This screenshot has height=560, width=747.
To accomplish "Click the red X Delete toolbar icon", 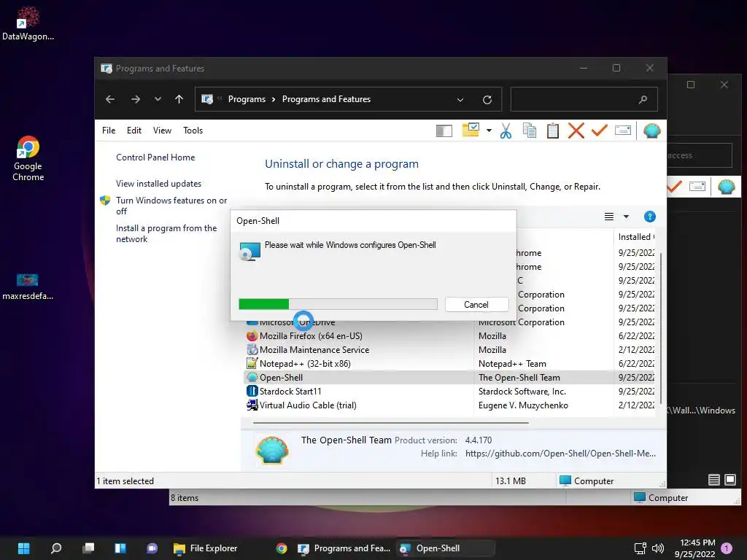I will coord(576,131).
